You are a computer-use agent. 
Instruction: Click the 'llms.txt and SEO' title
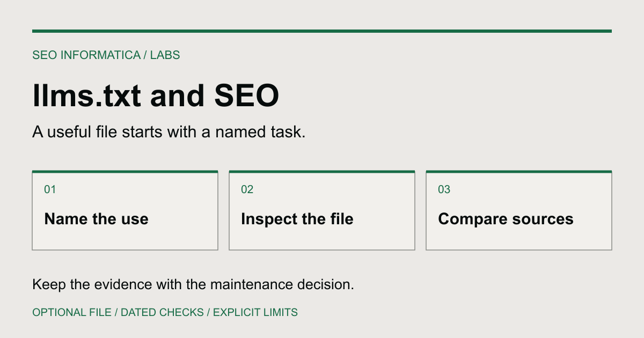pos(156,95)
